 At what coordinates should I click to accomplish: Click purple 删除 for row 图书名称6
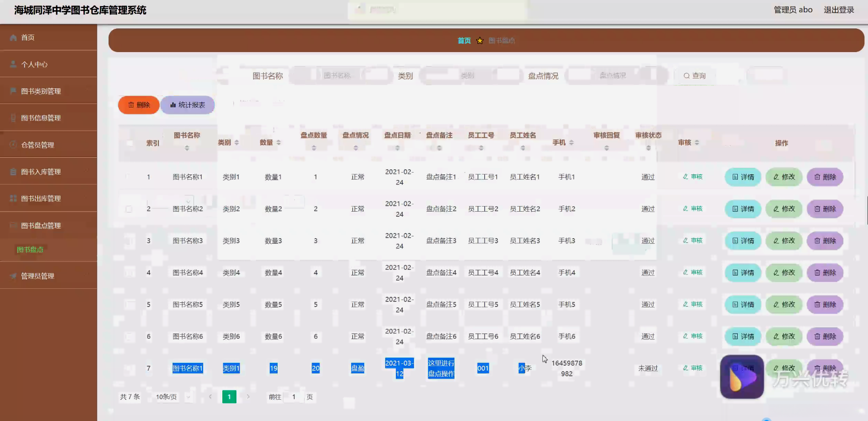(x=825, y=336)
